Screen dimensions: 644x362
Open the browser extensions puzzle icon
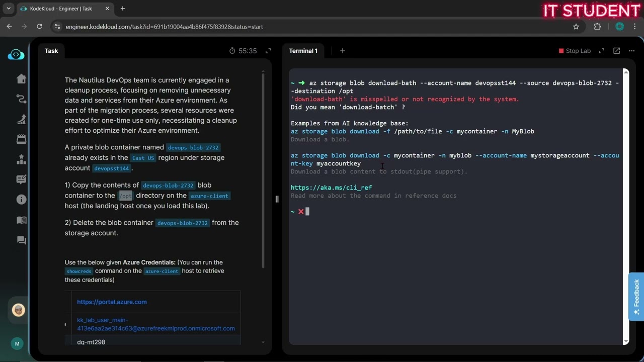[597, 27]
